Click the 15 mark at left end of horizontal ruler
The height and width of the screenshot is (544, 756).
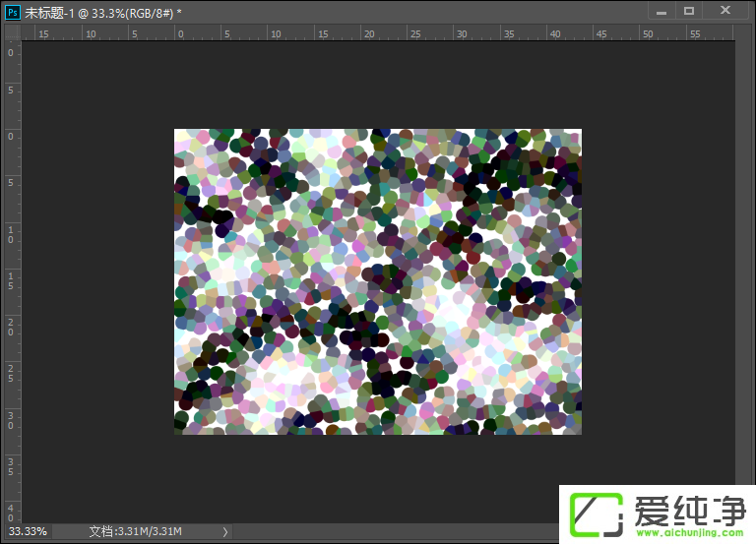pos(43,33)
